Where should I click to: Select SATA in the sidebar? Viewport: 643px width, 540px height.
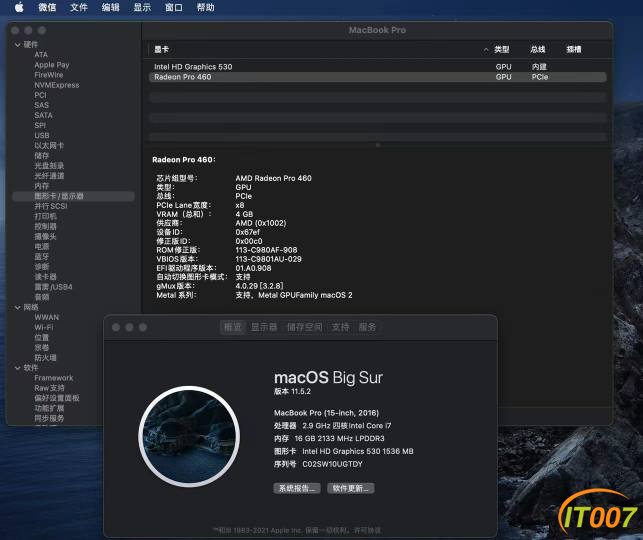pyautogui.click(x=43, y=115)
